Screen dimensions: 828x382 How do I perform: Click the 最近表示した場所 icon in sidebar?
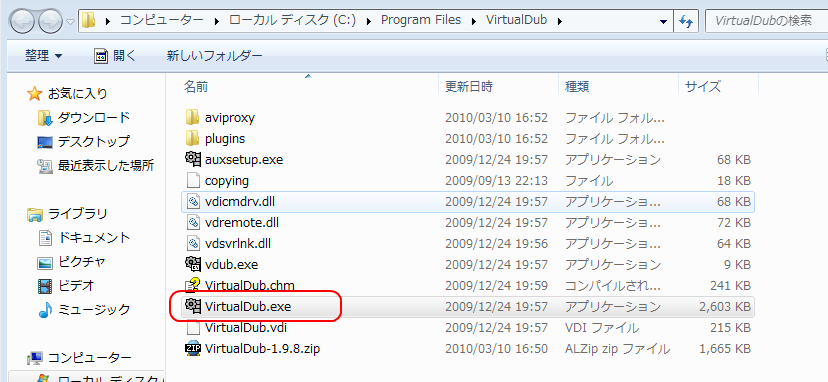point(45,166)
